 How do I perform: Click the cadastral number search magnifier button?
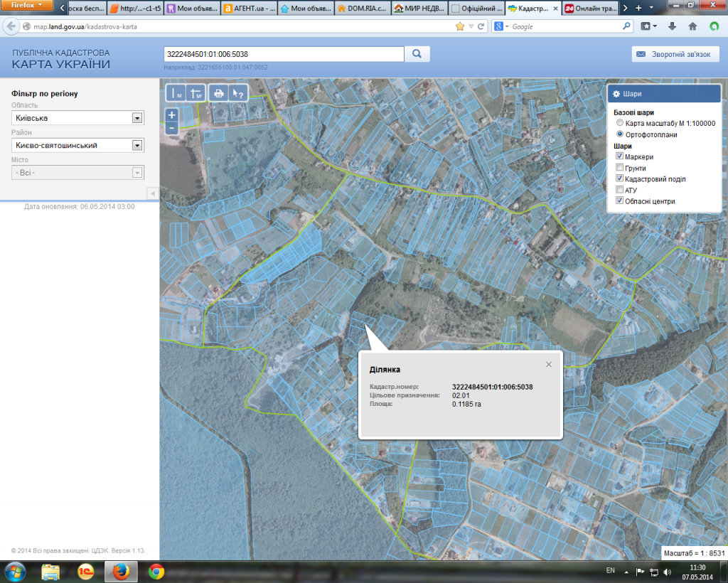tap(417, 54)
